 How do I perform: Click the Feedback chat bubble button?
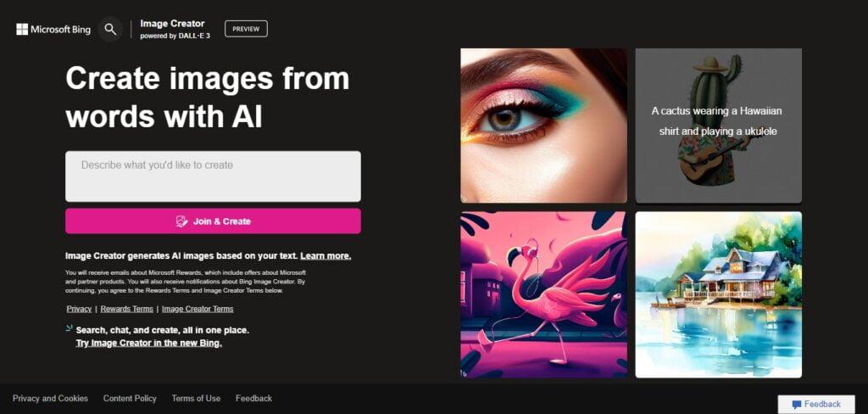(x=816, y=404)
